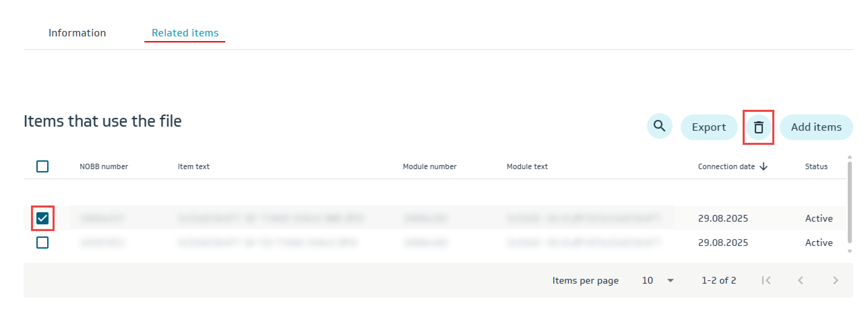This screenshot has width=868, height=318.
Task: Click the Add items button
Action: tap(816, 127)
